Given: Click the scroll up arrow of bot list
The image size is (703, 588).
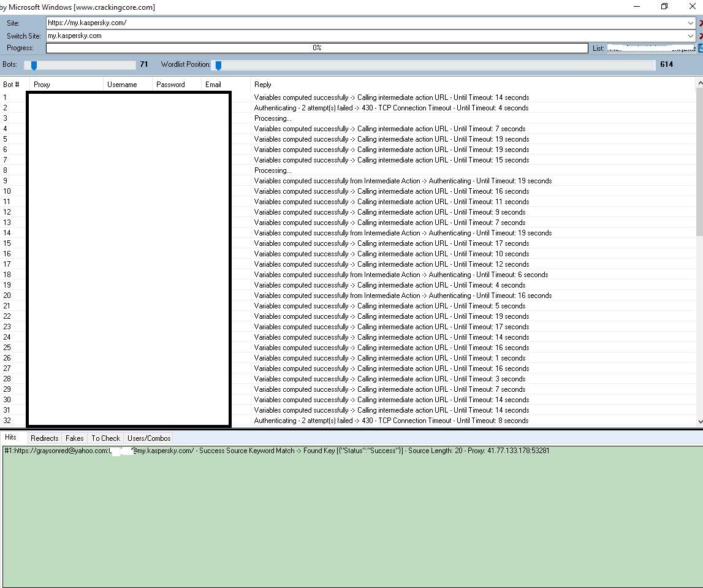Looking at the screenshot, I should (x=699, y=83).
